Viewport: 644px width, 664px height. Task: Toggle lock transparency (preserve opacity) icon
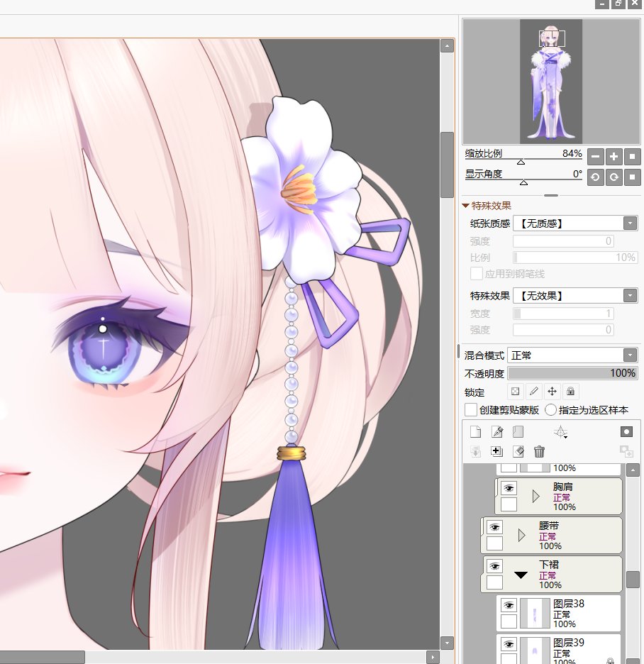[x=516, y=392]
